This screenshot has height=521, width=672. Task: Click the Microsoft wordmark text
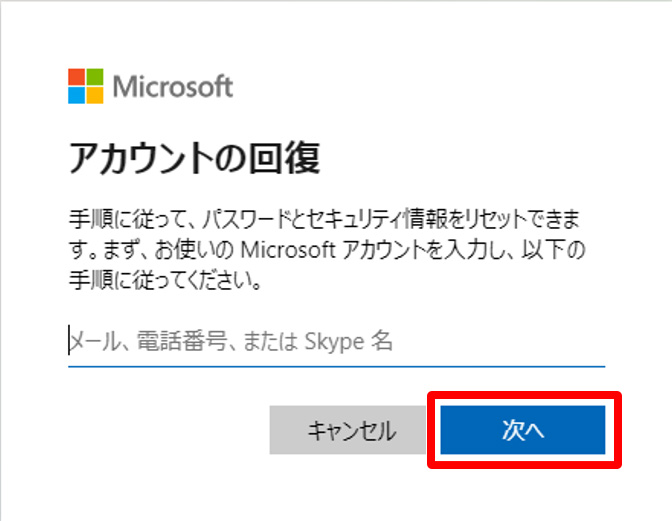173,86
